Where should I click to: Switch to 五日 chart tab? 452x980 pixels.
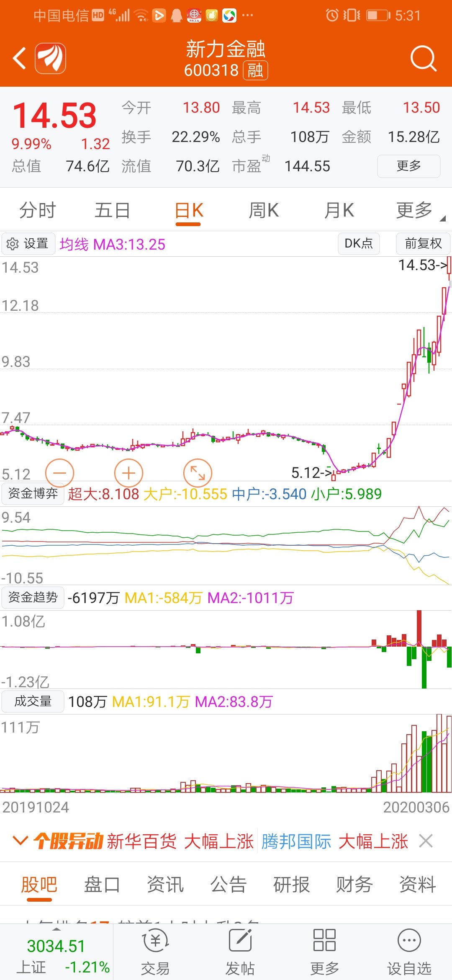[x=113, y=210]
